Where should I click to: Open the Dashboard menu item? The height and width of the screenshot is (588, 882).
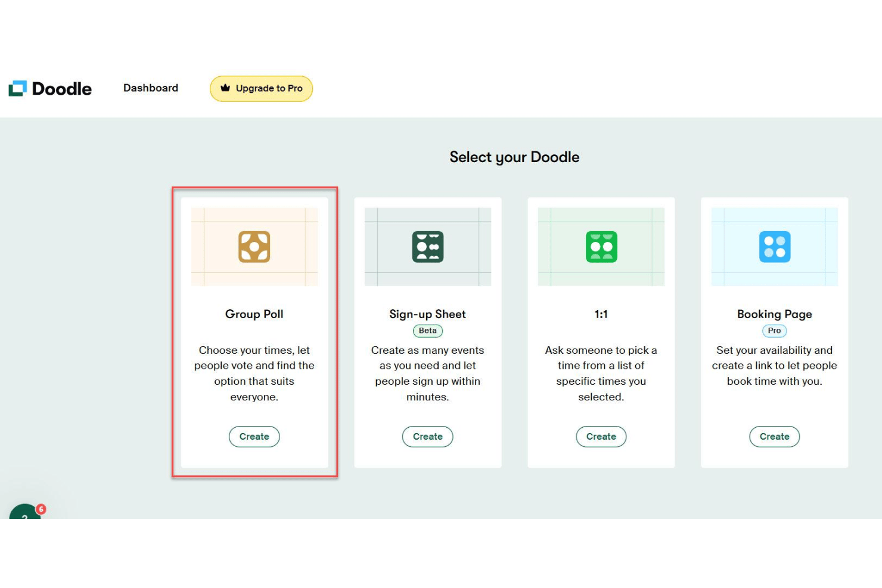pyautogui.click(x=151, y=88)
